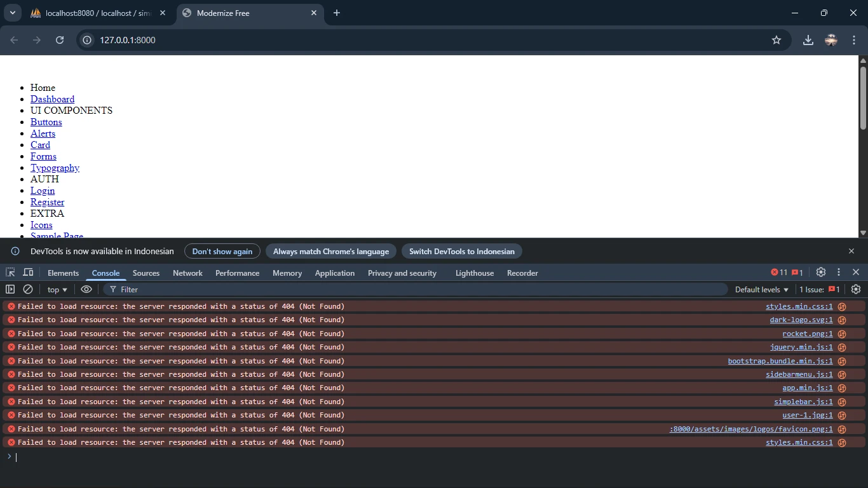Switch to the Elements tab
The height and width of the screenshot is (488, 868).
coord(63,273)
